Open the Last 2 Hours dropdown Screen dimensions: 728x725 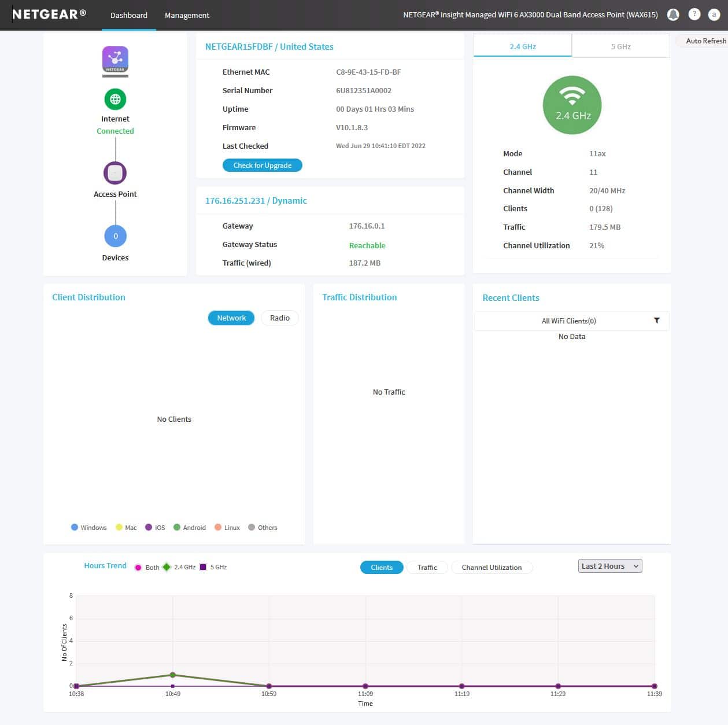[610, 566]
